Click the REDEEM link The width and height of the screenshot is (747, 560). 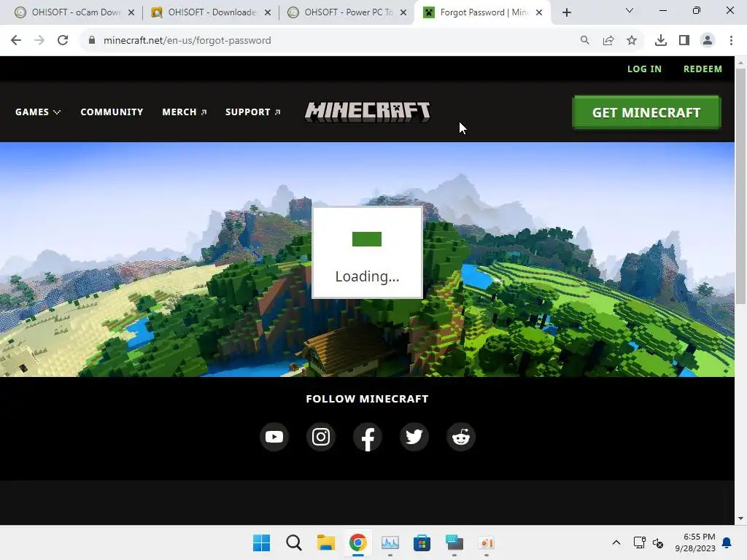click(x=703, y=69)
